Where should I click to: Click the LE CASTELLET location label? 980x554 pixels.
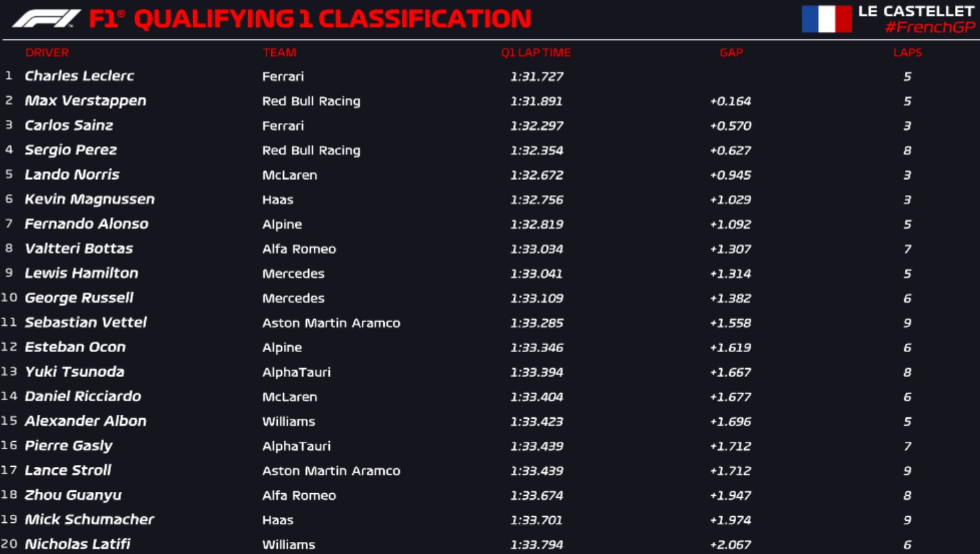[916, 11]
